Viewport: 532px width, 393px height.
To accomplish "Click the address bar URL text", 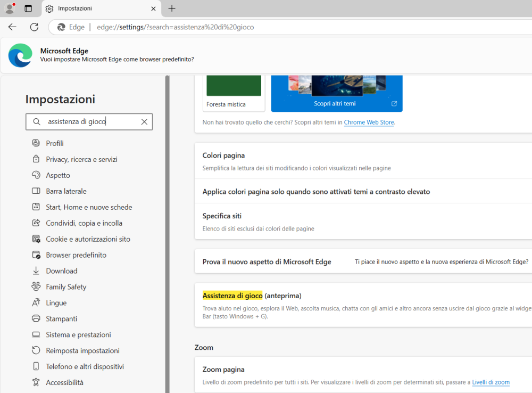I will tap(175, 27).
